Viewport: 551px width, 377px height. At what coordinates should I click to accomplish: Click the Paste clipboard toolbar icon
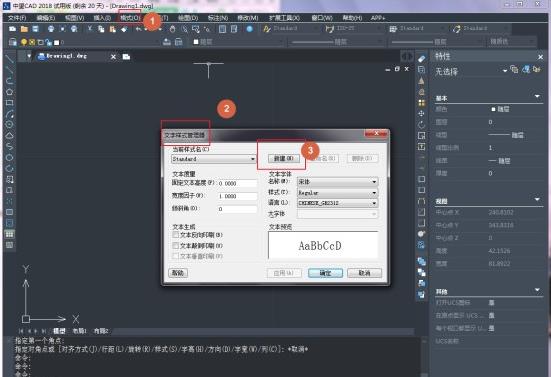pyautogui.click(x=112, y=29)
